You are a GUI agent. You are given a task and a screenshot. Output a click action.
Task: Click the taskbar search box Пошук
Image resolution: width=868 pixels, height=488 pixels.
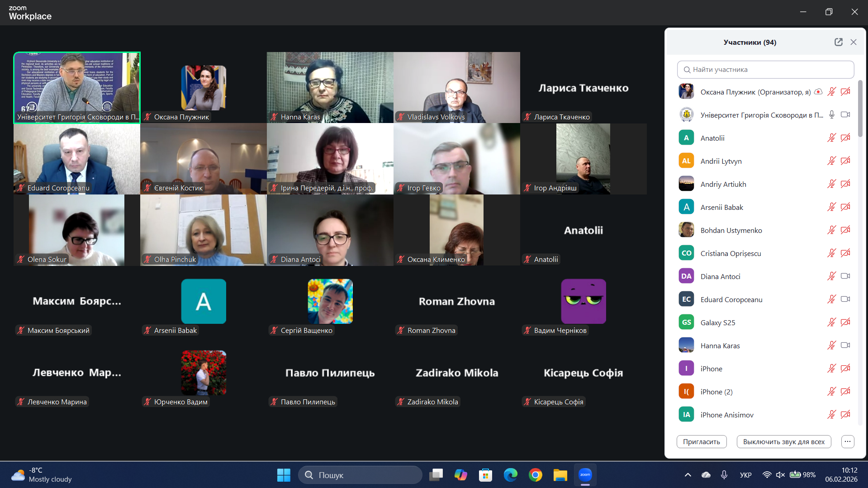[360, 475]
